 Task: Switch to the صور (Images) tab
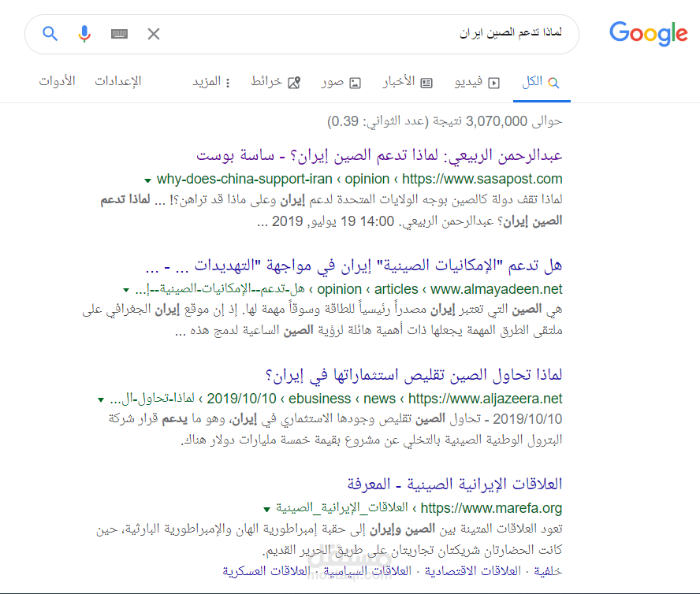pos(341,82)
